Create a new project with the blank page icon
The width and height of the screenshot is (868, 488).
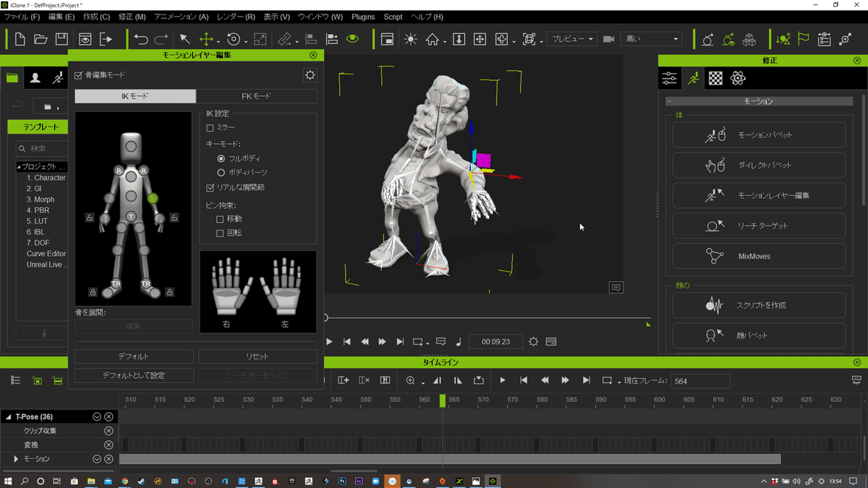click(x=20, y=39)
